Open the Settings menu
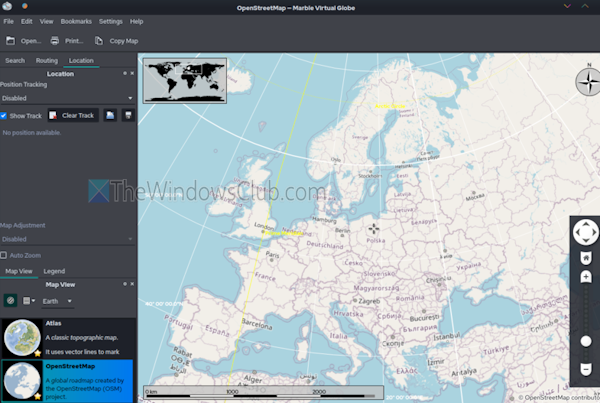Image resolution: width=600 pixels, height=403 pixels. 111,21
